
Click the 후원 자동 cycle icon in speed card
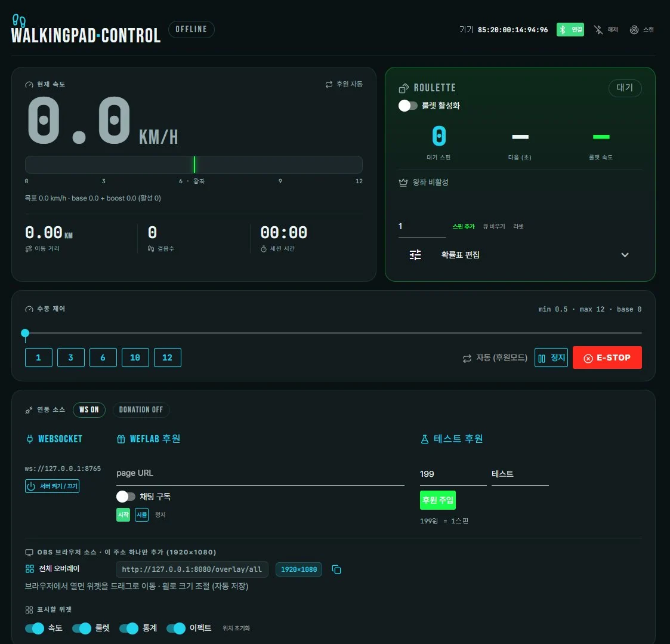point(329,84)
